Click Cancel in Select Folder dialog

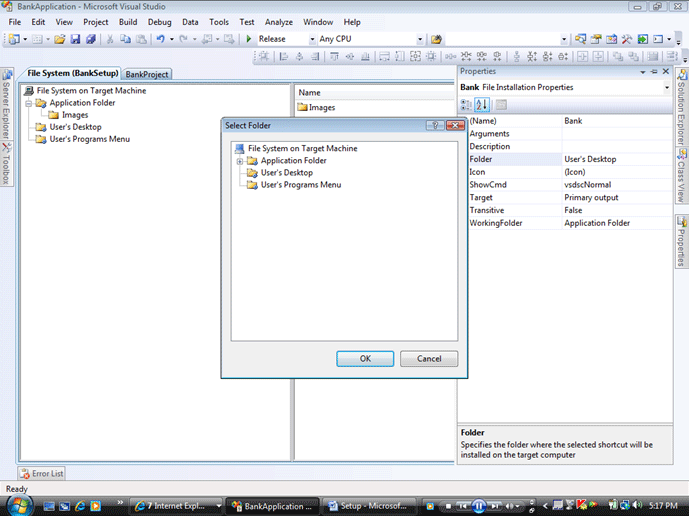point(429,359)
